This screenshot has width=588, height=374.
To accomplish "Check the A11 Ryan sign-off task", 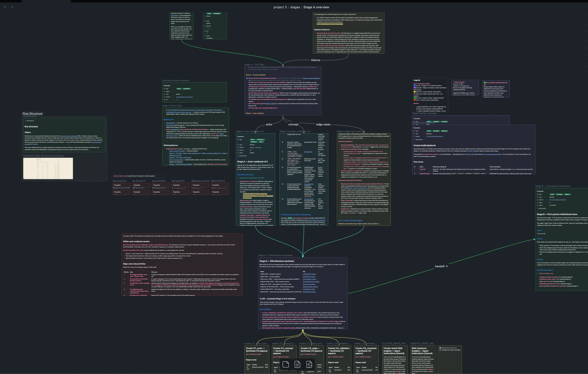I will pos(247,108).
